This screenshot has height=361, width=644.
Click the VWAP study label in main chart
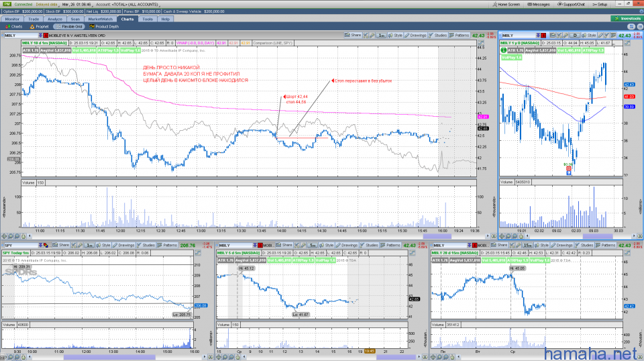pos(195,43)
